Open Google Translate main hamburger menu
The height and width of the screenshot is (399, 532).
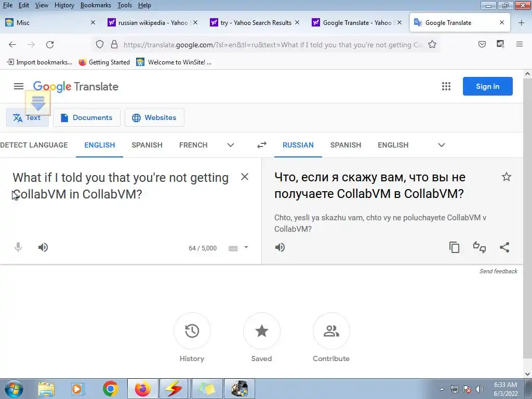click(x=19, y=87)
